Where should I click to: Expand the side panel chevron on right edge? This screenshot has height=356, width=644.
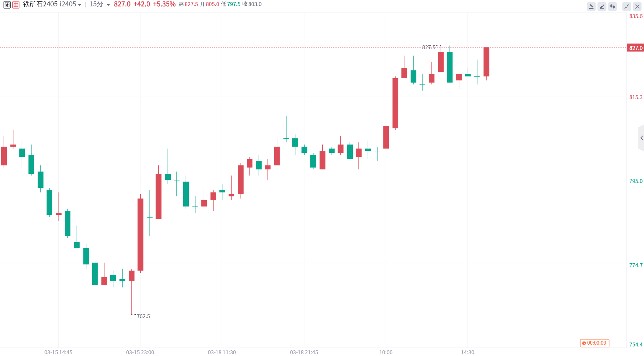pos(642,138)
